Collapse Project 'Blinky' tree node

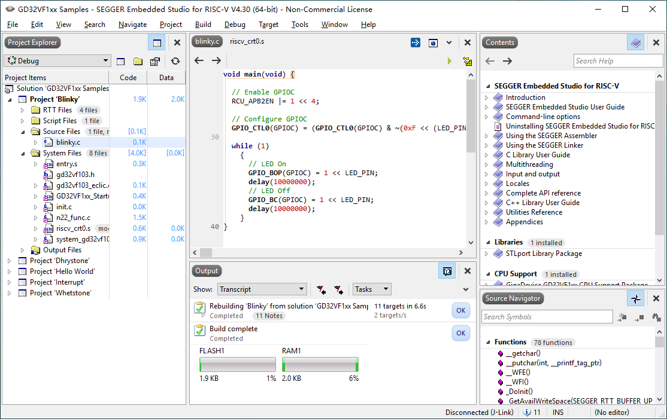10,100
